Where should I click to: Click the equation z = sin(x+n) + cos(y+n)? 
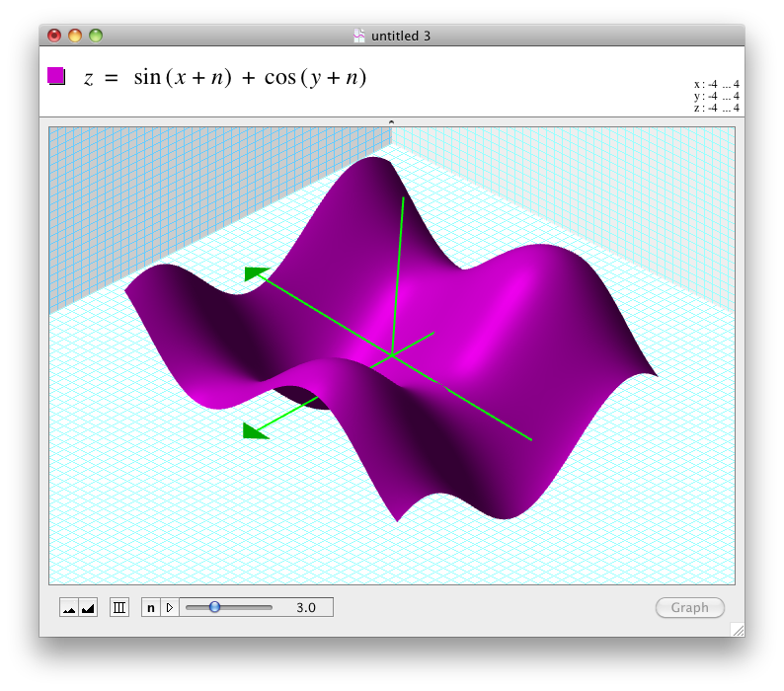[225, 78]
